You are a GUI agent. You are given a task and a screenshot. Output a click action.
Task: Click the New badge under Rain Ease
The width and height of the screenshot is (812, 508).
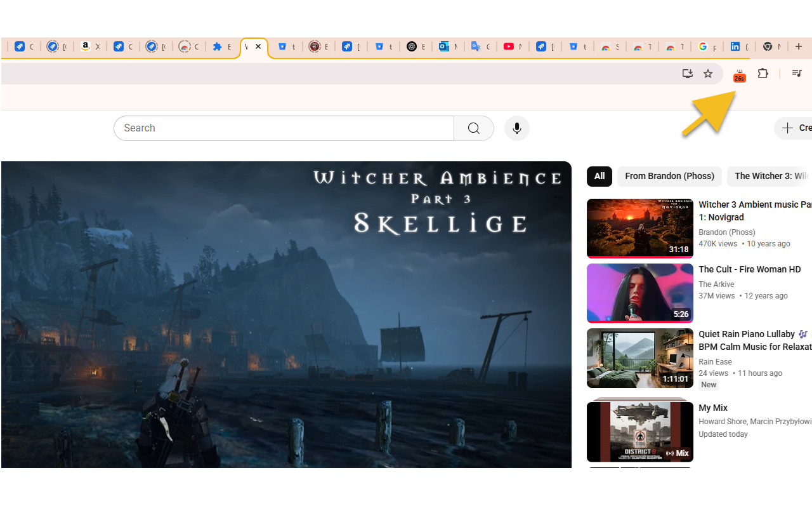[x=709, y=385]
